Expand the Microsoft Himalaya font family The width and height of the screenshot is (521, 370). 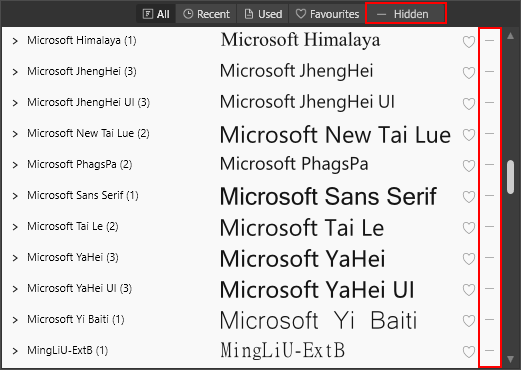[x=15, y=41]
